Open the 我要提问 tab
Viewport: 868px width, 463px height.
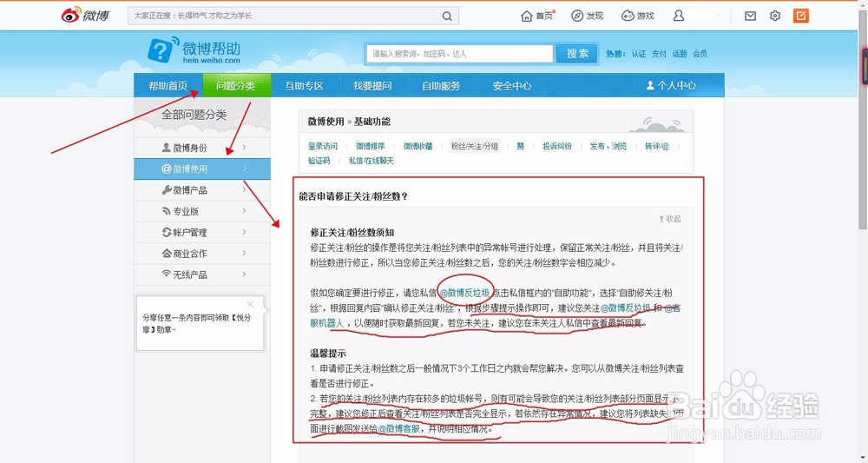(x=372, y=86)
